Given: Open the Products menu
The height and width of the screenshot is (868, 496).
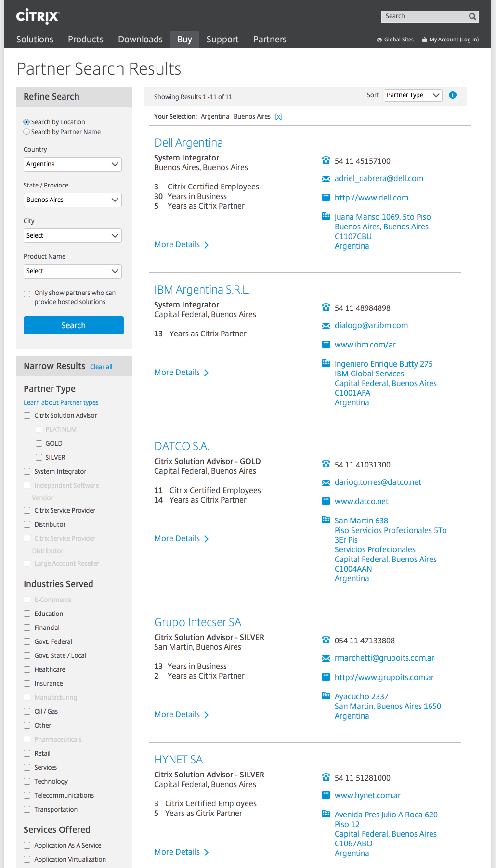Looking at the screenshot, I should [86, 40].
